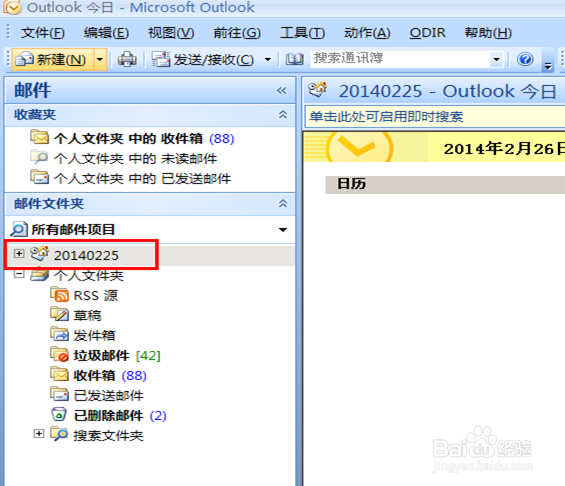This screenshot has width=565, height=486.
Task: Click the favorites unread mail search icon
Action: click(40, 157)
